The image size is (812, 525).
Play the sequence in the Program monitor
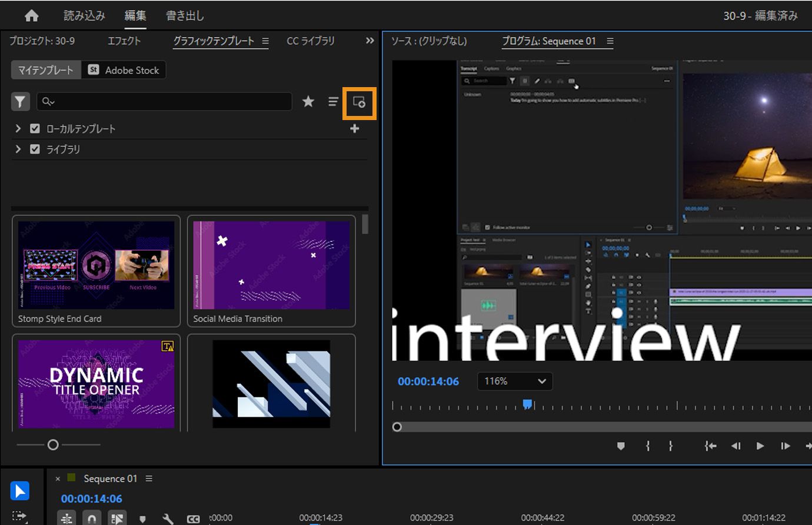point(760,446)
